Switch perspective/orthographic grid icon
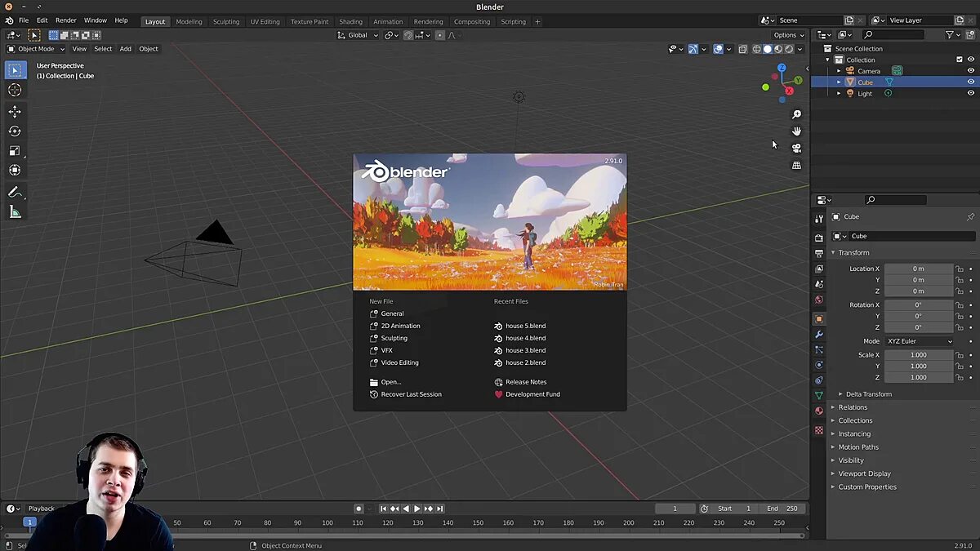Viewport: 980px width, 551px height. 797,165
